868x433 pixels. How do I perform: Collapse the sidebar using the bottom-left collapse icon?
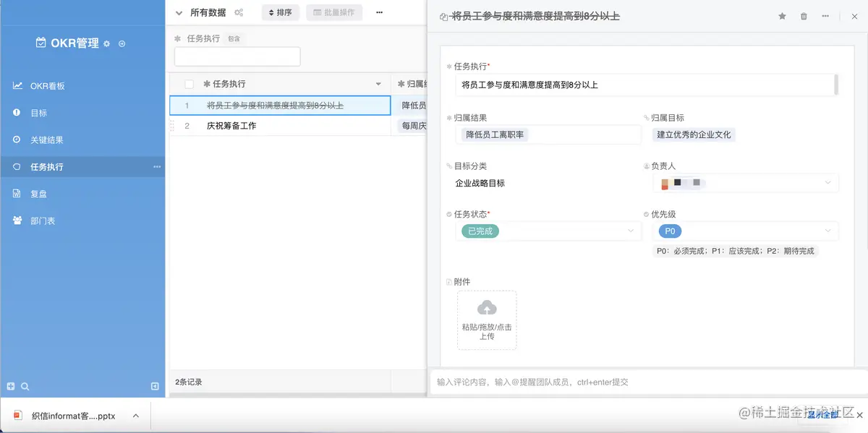coord(154,387)
